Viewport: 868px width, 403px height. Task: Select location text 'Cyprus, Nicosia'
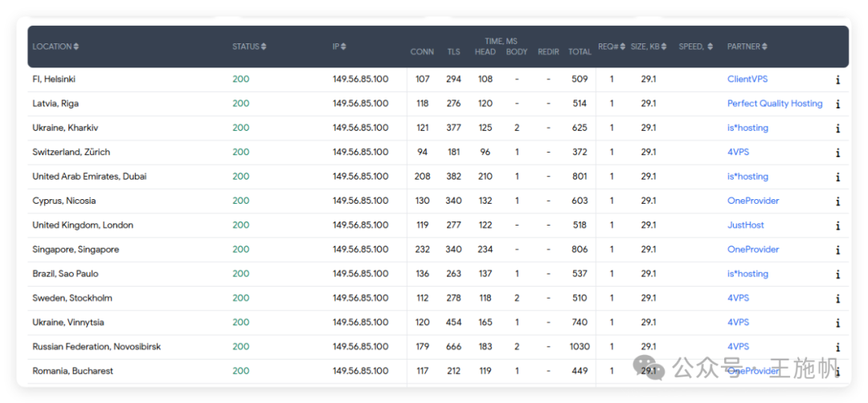[x=63, y=201]
